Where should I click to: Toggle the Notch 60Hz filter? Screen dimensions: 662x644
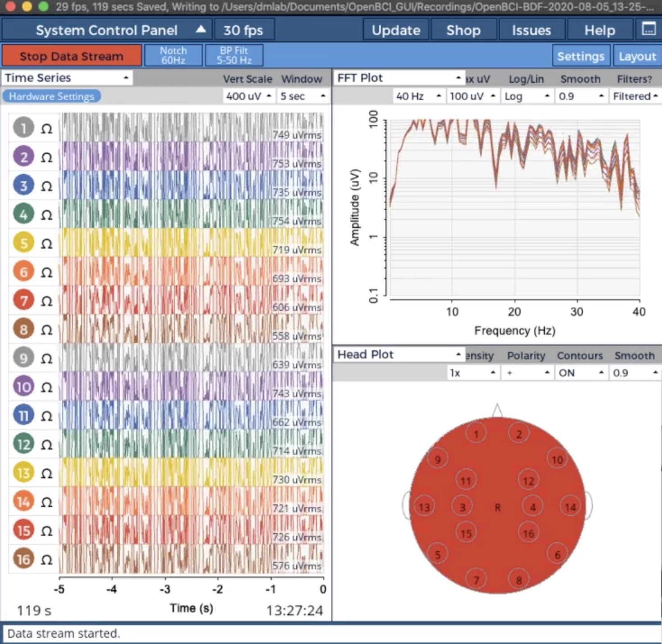point(173,55)
